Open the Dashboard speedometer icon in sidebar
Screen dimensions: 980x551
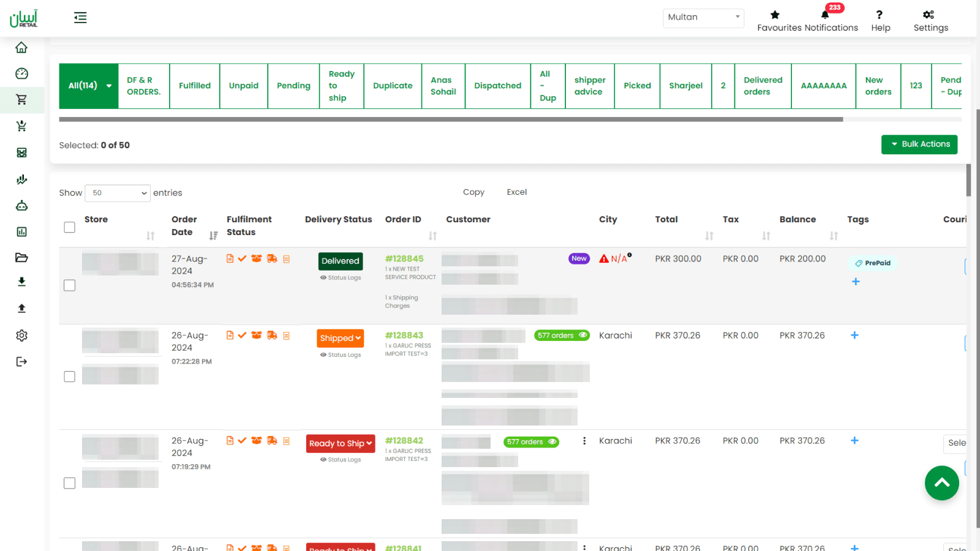click(21, 73)
